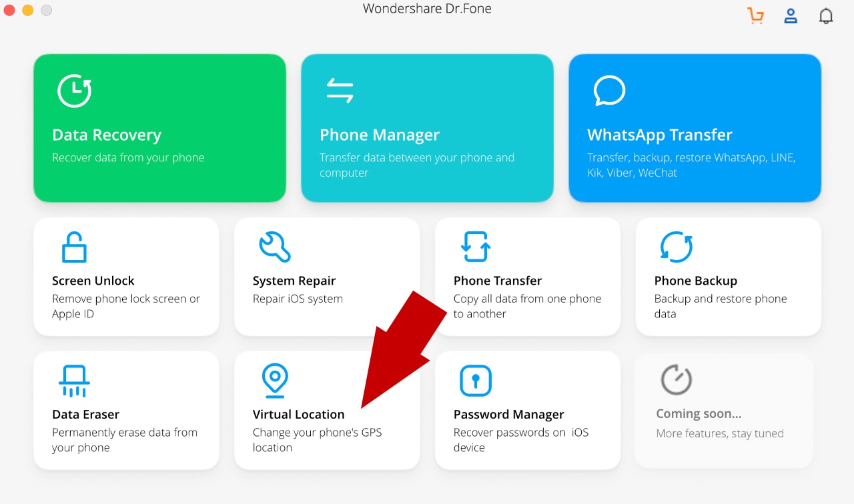This screenshot has height=504, width=854.
Task: Click the Data Recovery clock icon
Action: pyautogui.click(x=74, y=91)
